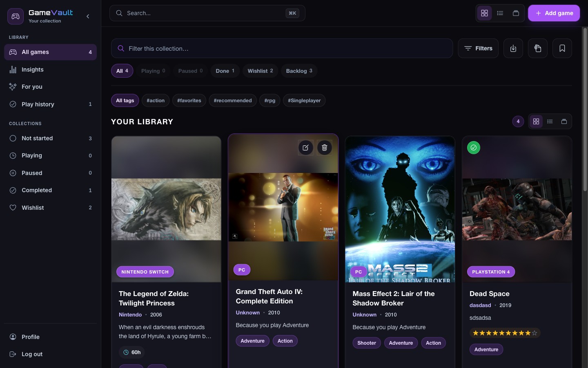Open the Wishlist collection in the sidebar
The width and height of the screenshot is (588, 368).
click(x=50, y=208)
